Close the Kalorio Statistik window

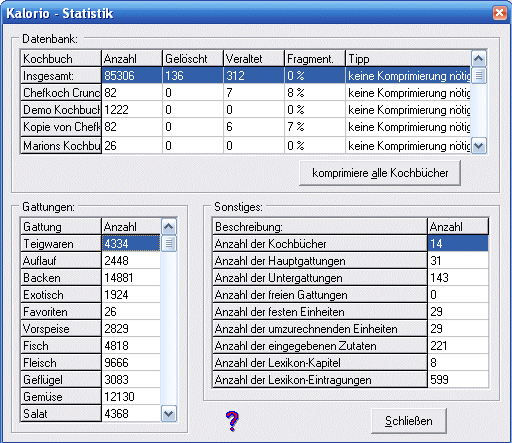(499, 13)
